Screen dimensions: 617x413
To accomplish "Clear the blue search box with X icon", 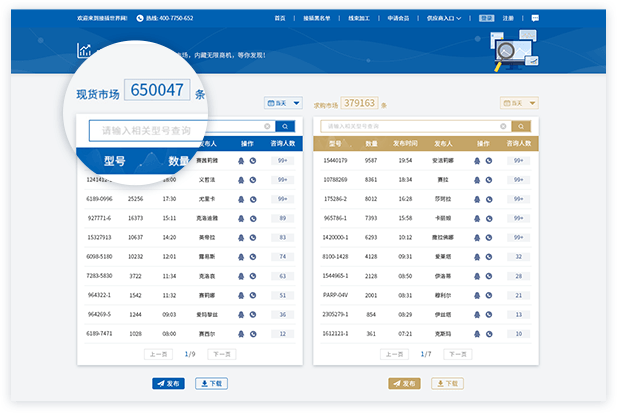I will click(x=267, y=126).
